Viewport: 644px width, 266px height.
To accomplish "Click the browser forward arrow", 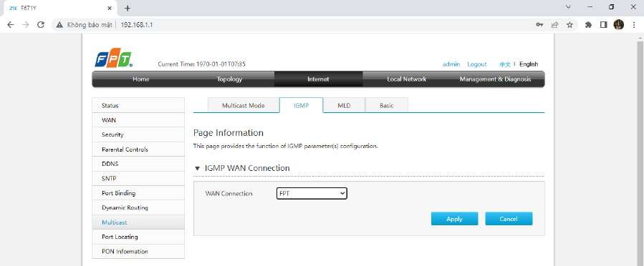I will 26,24.
